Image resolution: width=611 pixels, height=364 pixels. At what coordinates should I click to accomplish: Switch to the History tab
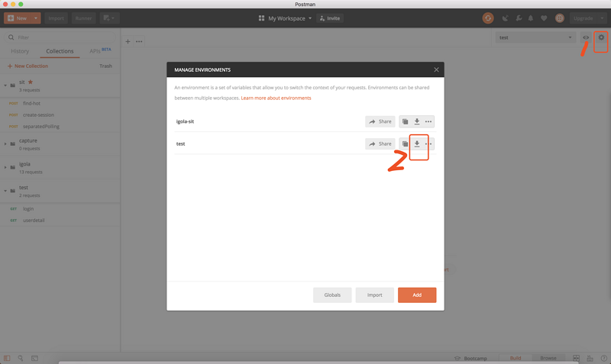pyautogui.click(x=20, y=51)
